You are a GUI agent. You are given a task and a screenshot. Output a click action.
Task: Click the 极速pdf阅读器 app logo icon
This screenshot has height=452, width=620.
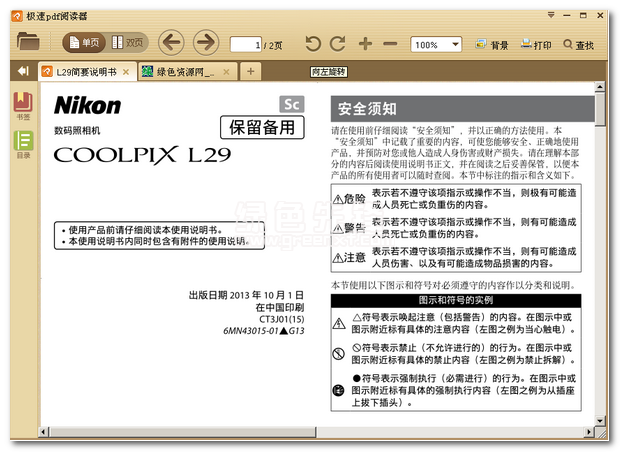(17, 16)
